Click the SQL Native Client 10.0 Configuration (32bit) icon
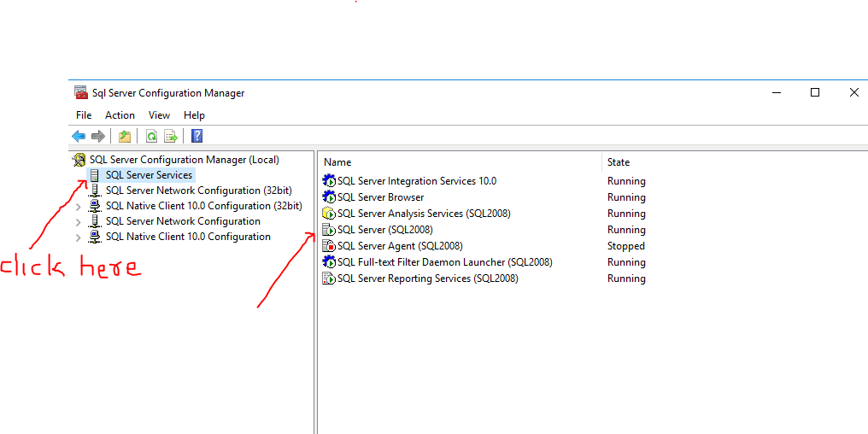Image resolution: width=868 pixels, height=434 pixels. pos(95,206)
